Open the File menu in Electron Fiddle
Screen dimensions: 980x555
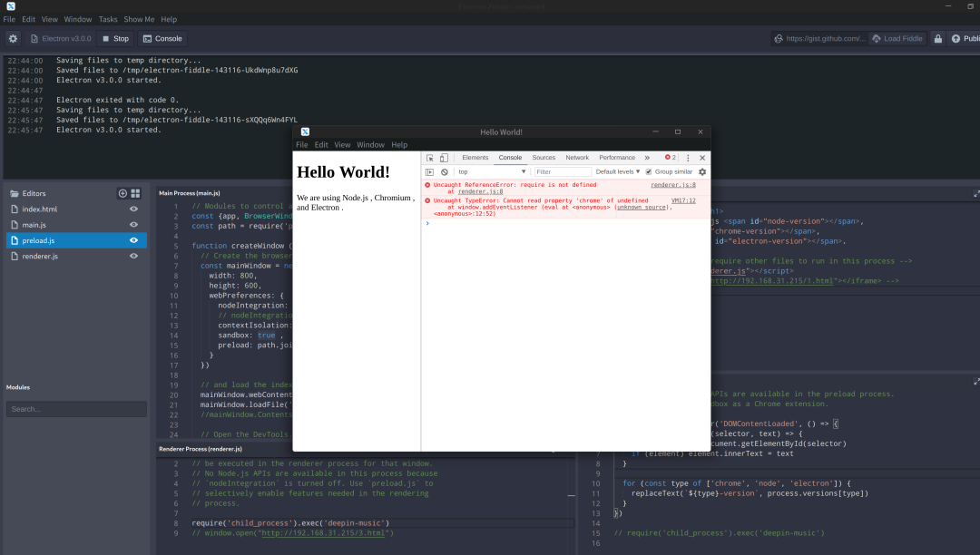pos(9,19)
